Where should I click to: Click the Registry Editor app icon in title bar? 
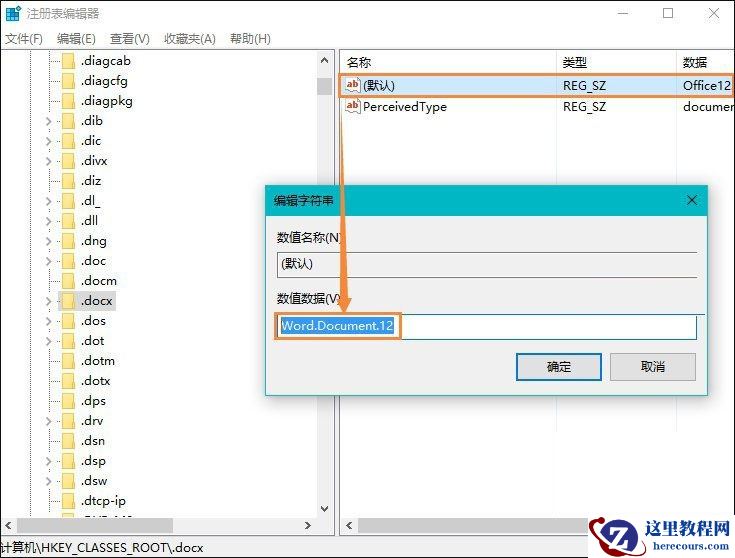(x=13, y=13)
